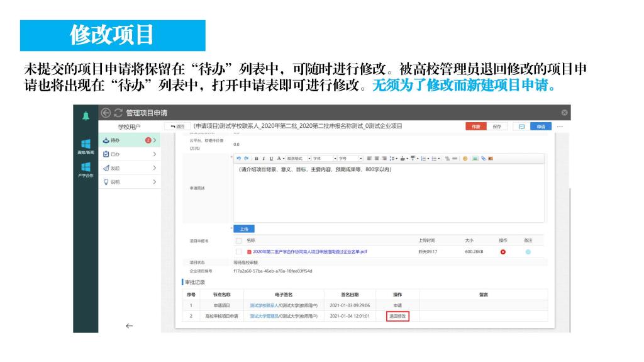644x362 pixels.
Task: Click the refresh icon beside 管理项目申请
Action: click(117, 113)
